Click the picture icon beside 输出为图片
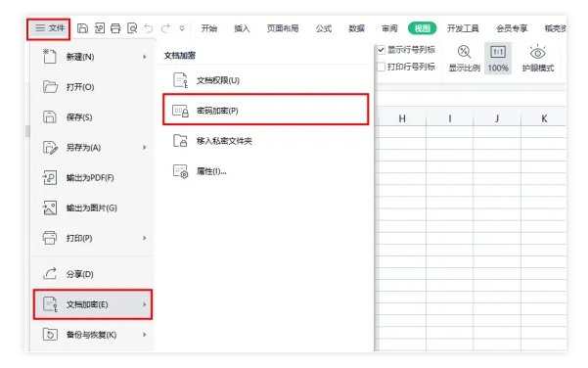 click(x=50, y=207)
